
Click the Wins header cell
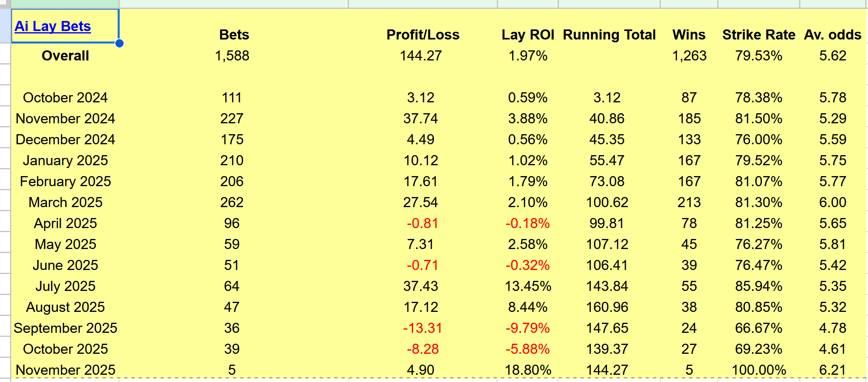(689, 35)
